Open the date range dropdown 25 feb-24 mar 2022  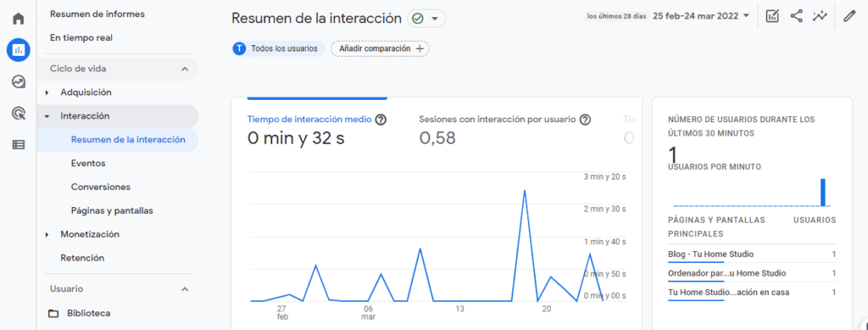point(701,16)
